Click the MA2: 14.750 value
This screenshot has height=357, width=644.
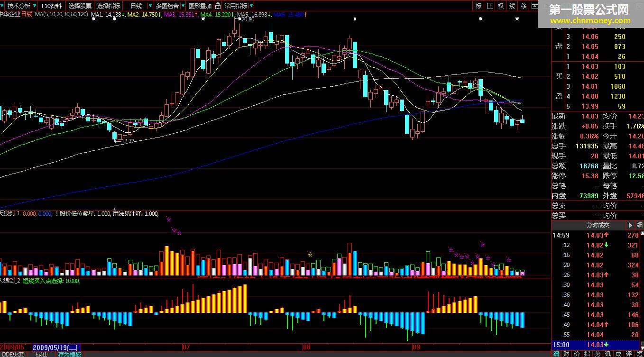coord(144,15)
